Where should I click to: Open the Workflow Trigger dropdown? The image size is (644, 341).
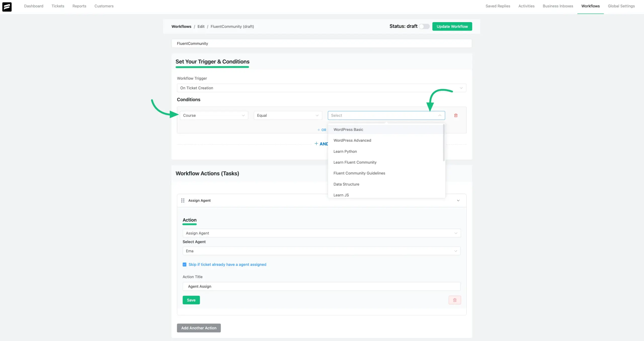point(321,88)
